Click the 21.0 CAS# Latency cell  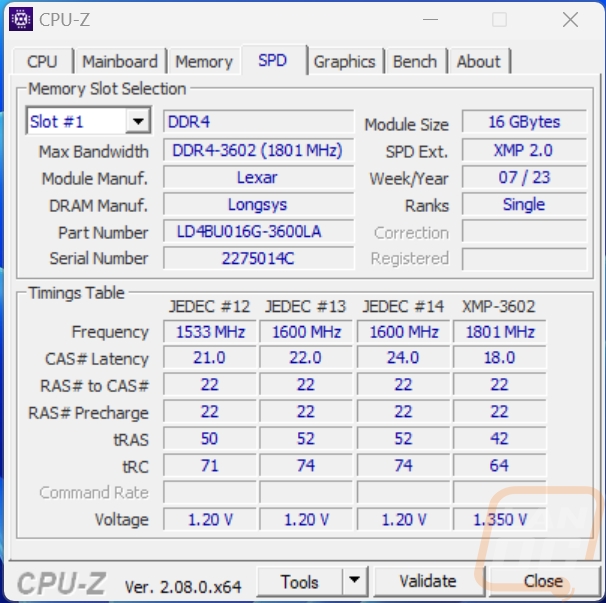point(210,358)
